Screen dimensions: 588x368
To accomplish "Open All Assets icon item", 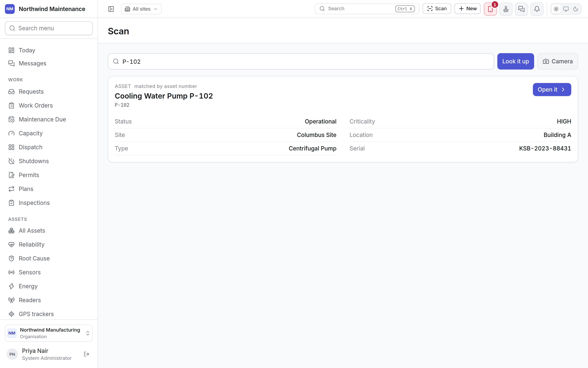I will point(49,230).
